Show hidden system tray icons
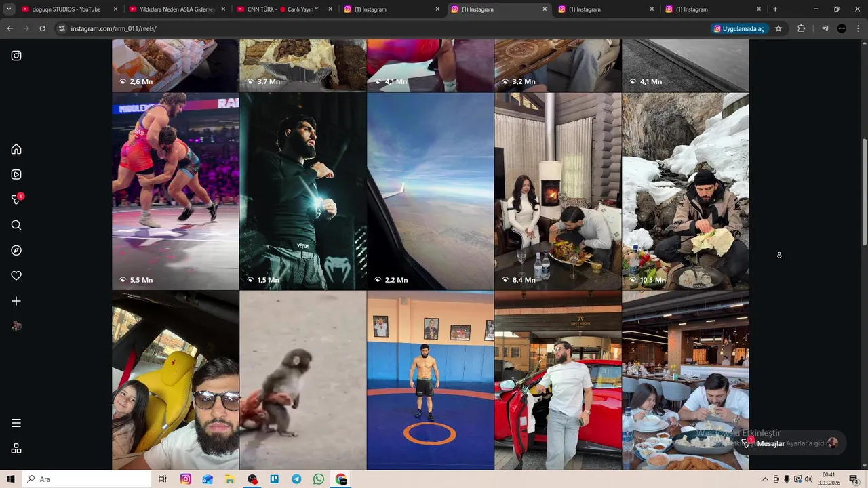Viewport: 868px width, 488px height. tap(766, 479)
